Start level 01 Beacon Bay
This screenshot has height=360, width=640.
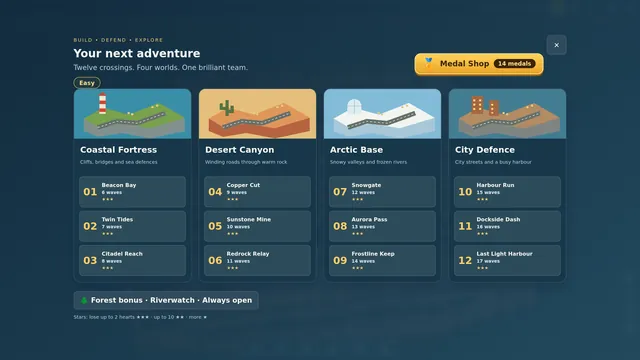[132, 192]
